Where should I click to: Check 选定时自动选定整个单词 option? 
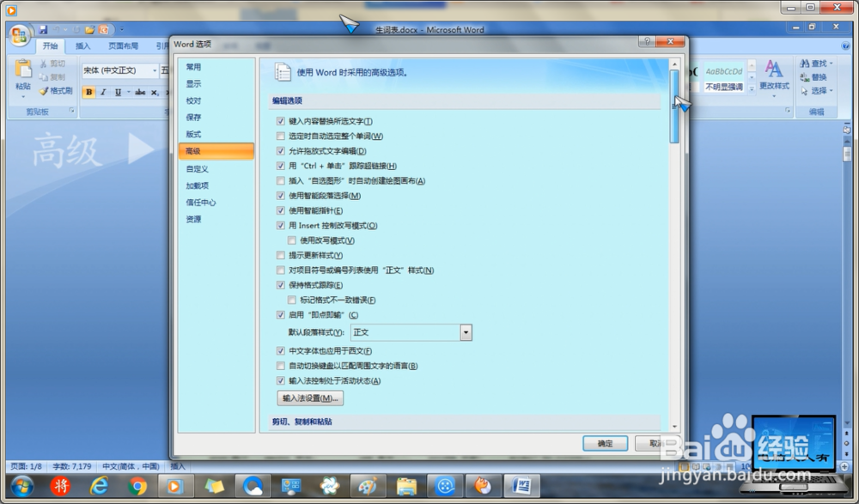click(281, 136)
